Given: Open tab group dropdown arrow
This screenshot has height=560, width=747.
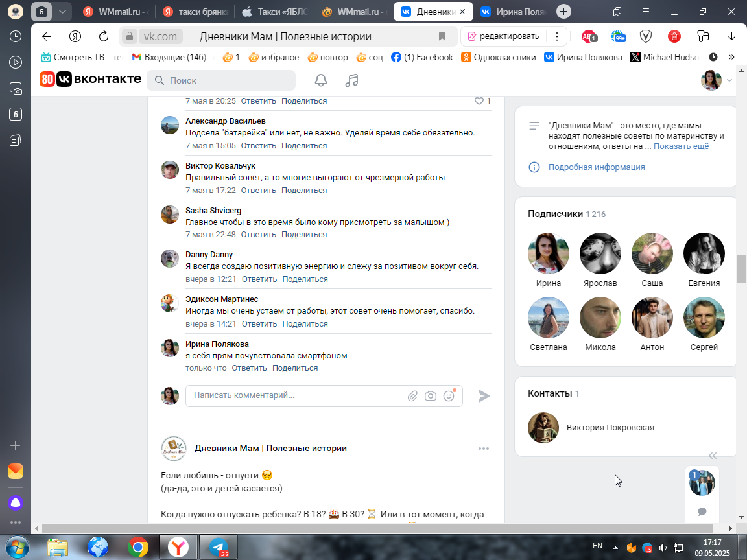Looking at the screenshot, I should [62, 12].
